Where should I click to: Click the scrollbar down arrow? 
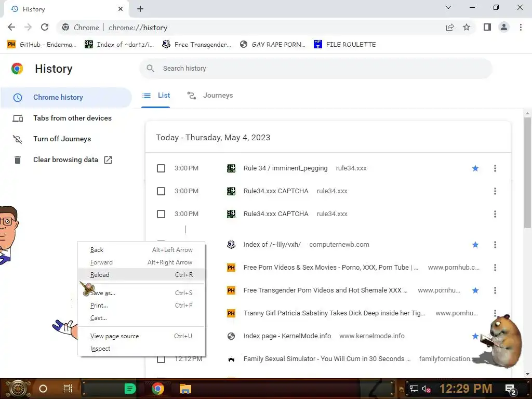(x=527, y=374)
